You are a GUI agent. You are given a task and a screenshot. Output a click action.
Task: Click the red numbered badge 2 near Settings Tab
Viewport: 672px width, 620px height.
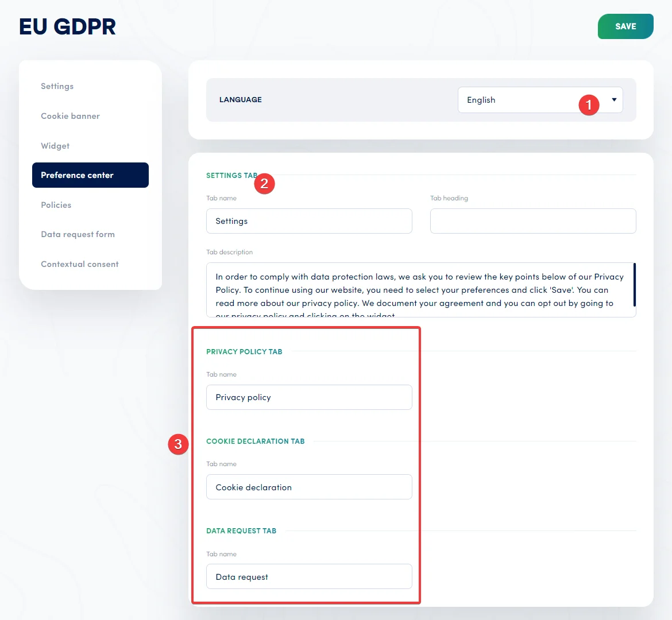pyautogui.click(x=264, y=184)
